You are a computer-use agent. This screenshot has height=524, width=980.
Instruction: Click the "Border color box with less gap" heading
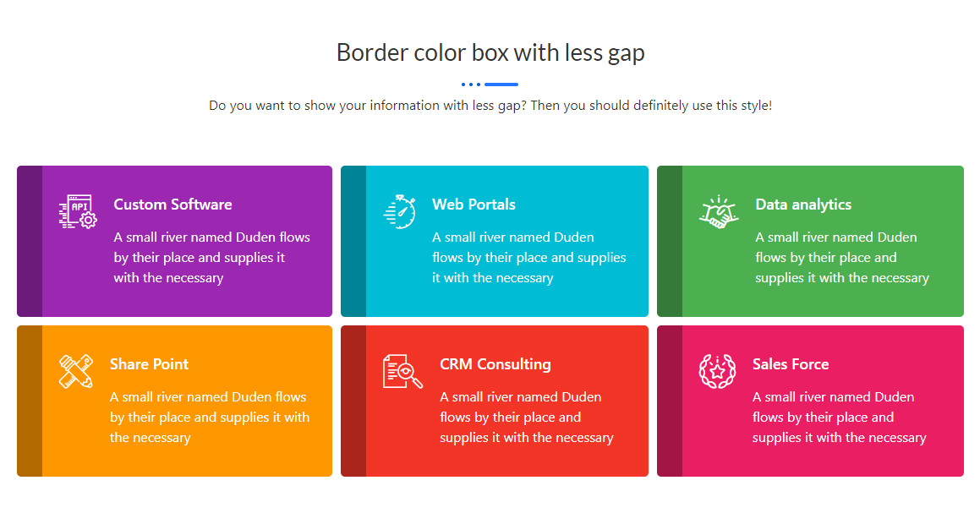[x=490, y=52]
